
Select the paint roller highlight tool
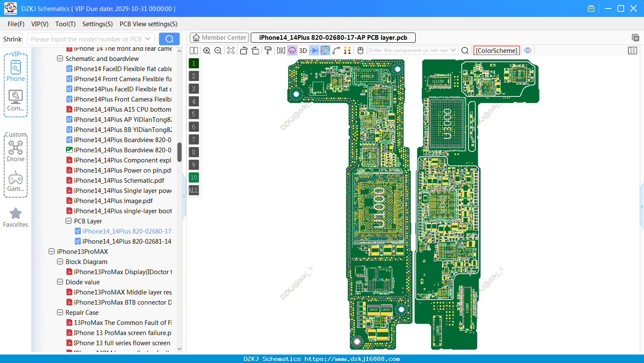[268, 50]
